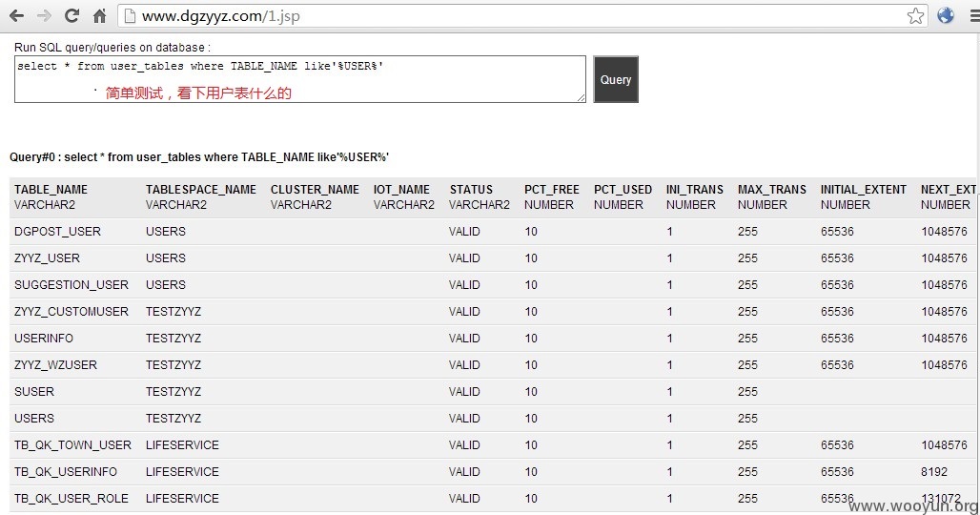
Task: Click the page icon in address bar
Action: click(x=130, y=15)
